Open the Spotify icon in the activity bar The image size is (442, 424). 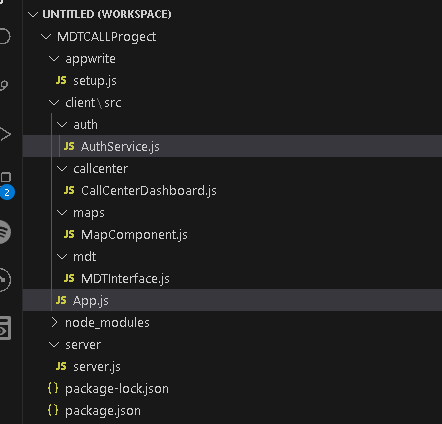(5, 232)
